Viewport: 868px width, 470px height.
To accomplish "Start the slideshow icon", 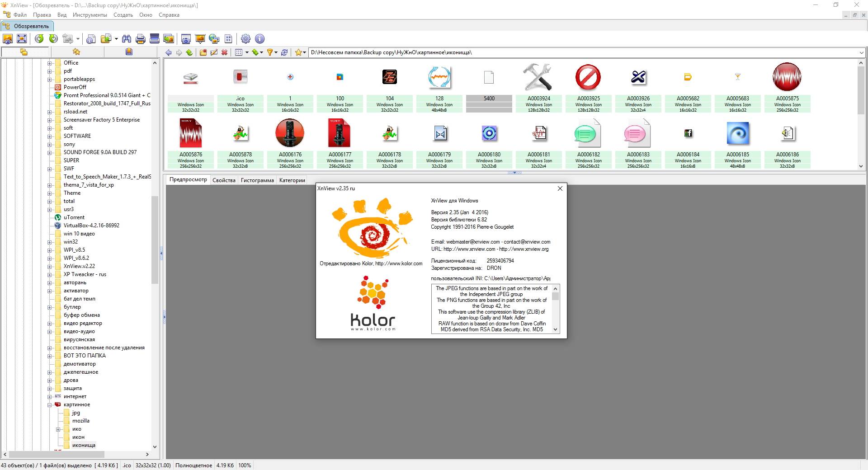I will click(200, 39).
